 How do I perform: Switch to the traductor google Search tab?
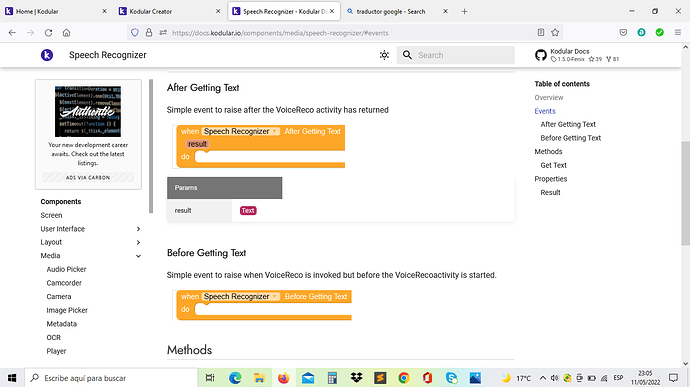[397, 11]
